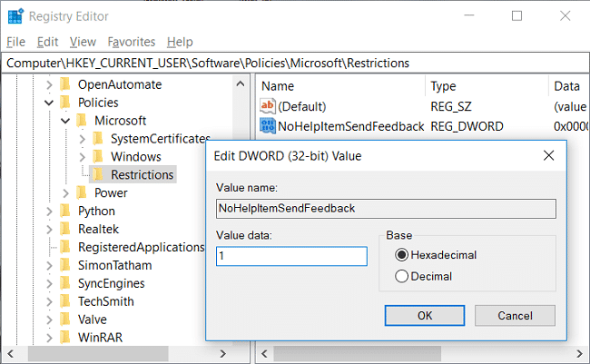Image resolution: width=590 pixels, height=364 pixels.
Task: Select the Hexadecimal base radio button
Action: point(401,255)
